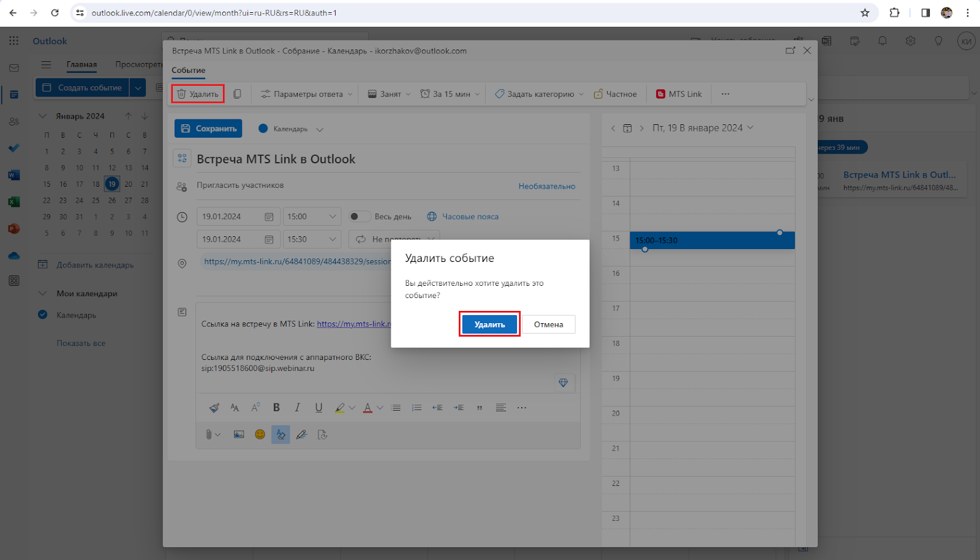980x560 pixels.
Task: Open Word icon in left sidebar
Action: pos(14,175)
